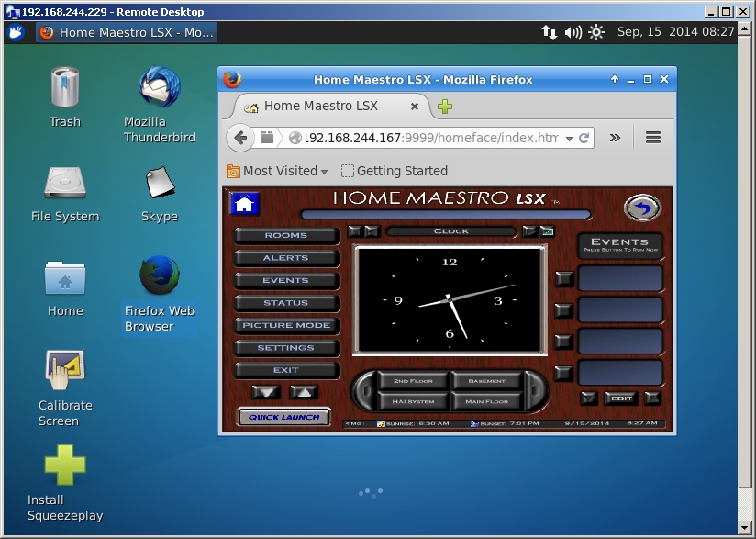The height and width of the screenshot is (539, 756).
Task: Select the Main Floor button
Action: point(487,401)
